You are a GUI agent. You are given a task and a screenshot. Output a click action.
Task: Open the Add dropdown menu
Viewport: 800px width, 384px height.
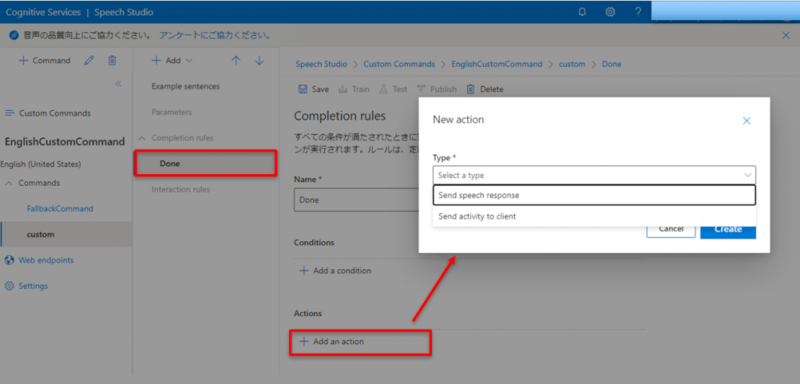[172, 60]
